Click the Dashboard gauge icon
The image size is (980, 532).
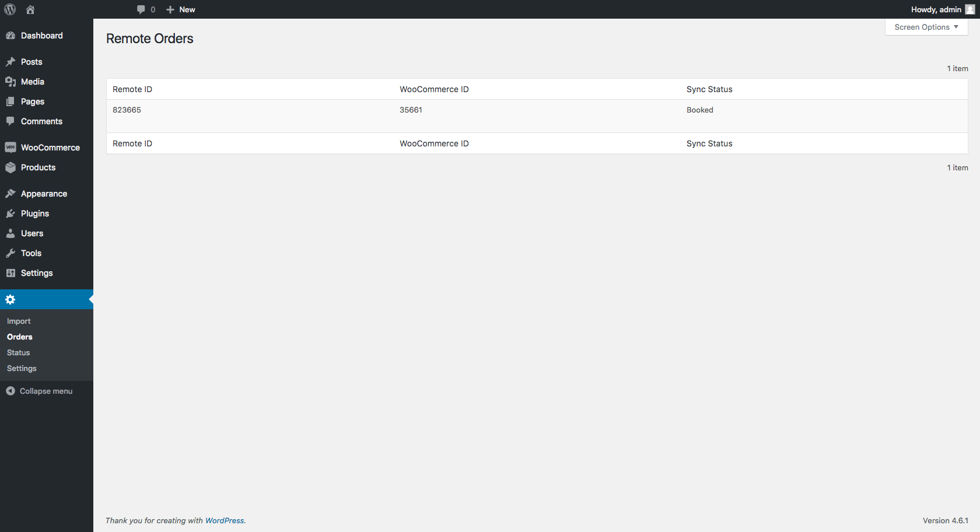pyautogui.click(x=10, y=36)
